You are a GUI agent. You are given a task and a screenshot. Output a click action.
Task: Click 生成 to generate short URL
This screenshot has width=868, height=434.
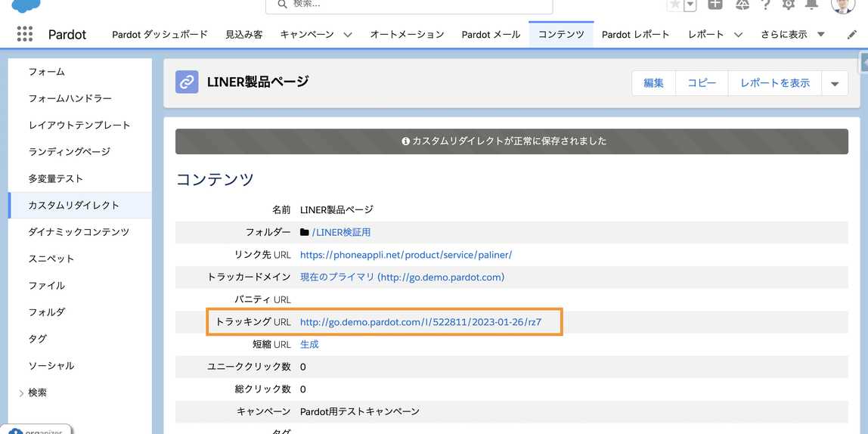point(309,344)
